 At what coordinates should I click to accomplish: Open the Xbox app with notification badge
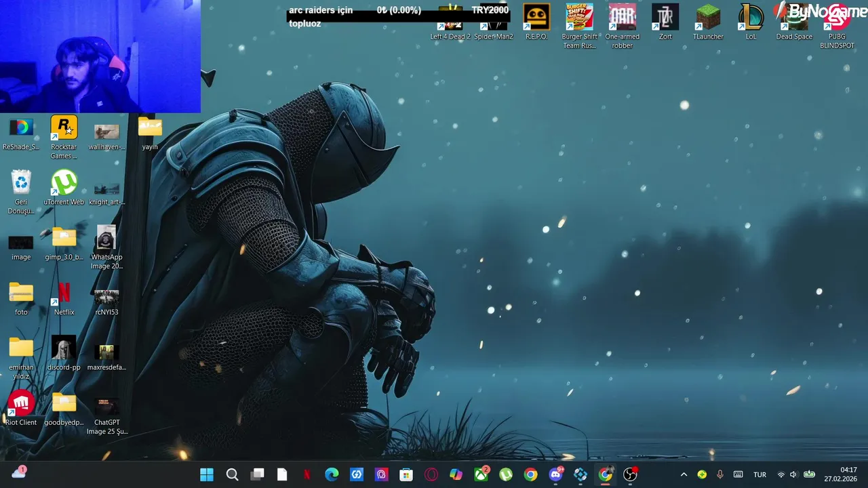[481, 474]
